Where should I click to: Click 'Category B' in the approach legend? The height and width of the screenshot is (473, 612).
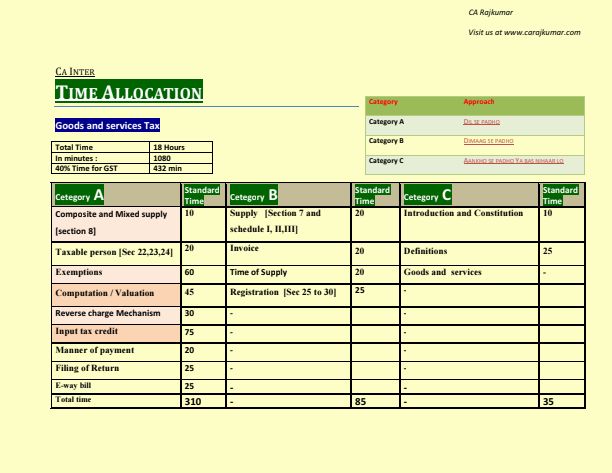tap(386, 141)
